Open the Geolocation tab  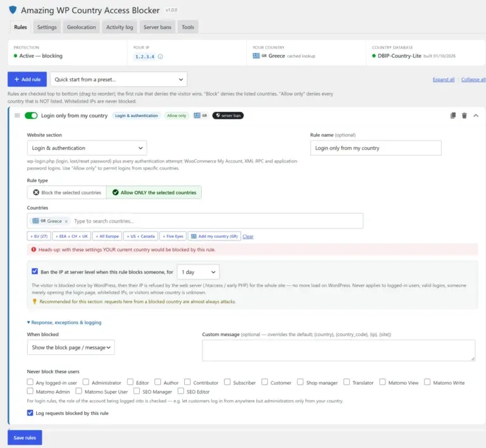pos(82,27)
